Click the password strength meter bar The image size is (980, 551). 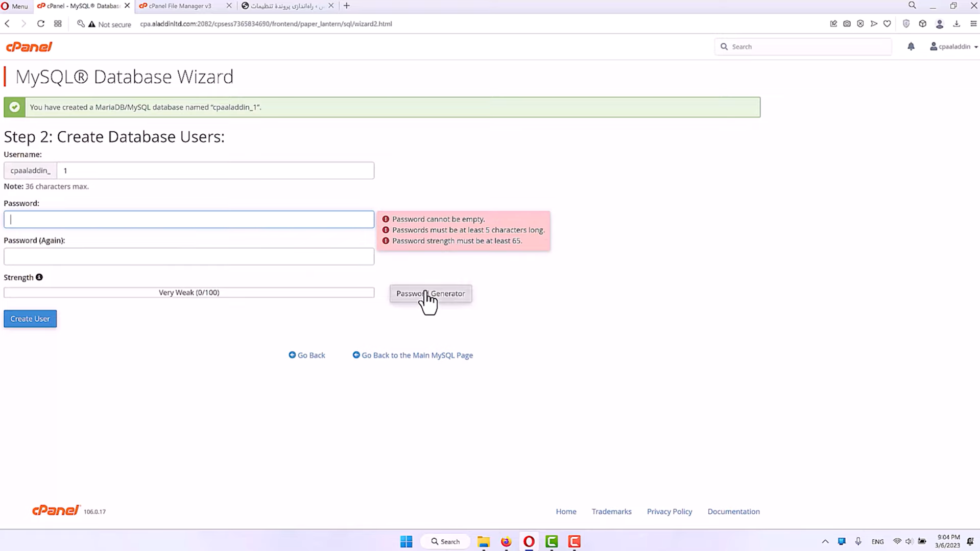click(x=189, y=293)
